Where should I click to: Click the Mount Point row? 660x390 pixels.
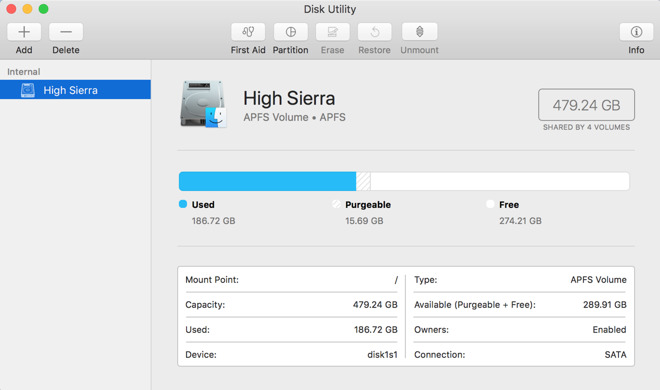291,280
